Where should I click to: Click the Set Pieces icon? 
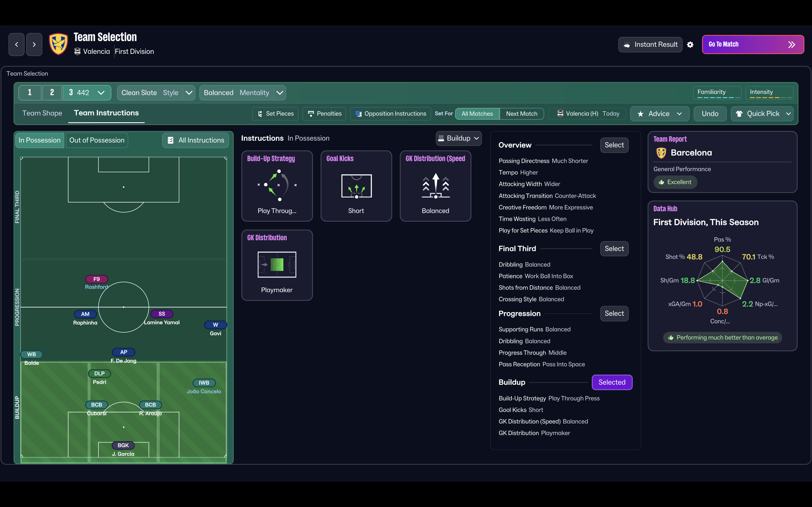coord(261,114)
